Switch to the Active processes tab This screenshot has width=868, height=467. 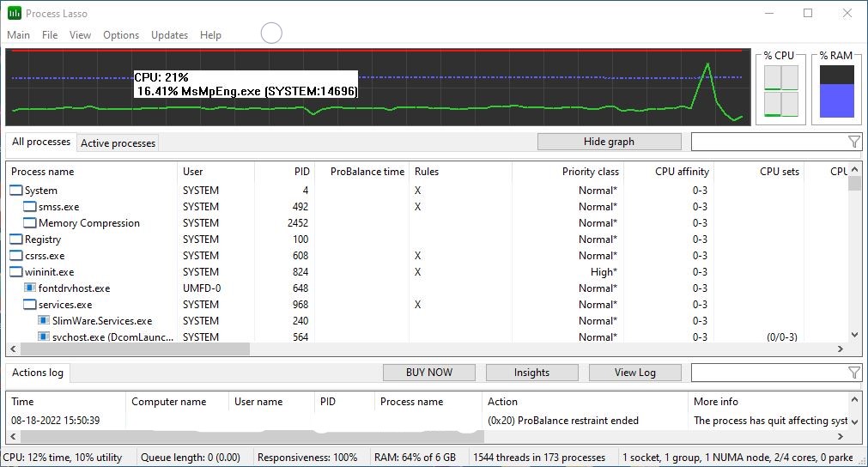[118, 143]
